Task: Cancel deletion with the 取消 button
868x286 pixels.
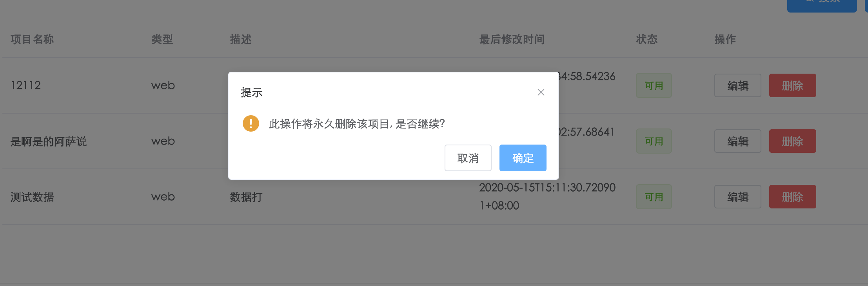Action: pos(468,158)
